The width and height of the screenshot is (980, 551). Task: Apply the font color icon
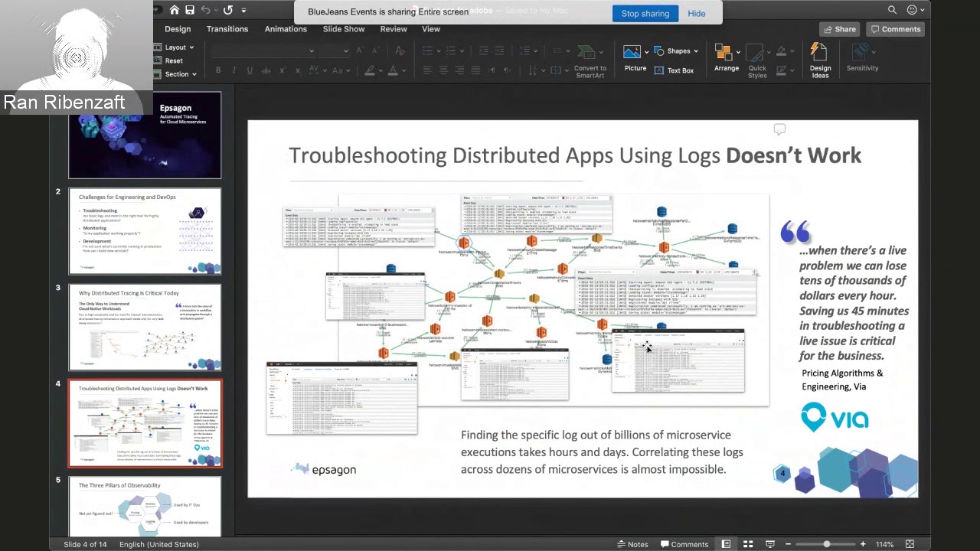point(393,70)
